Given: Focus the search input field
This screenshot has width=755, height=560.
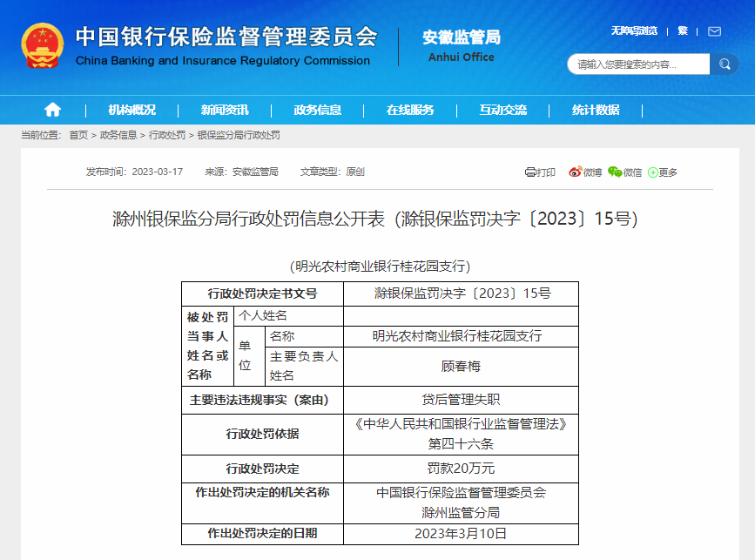Looking at the screenshot, I should tap(638, 64).
